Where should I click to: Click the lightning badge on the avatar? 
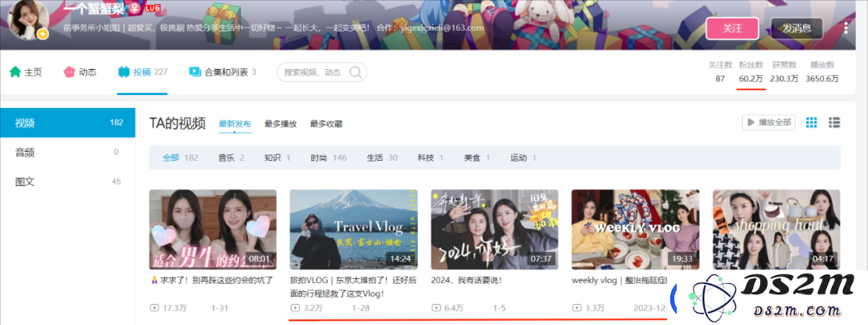42,34
